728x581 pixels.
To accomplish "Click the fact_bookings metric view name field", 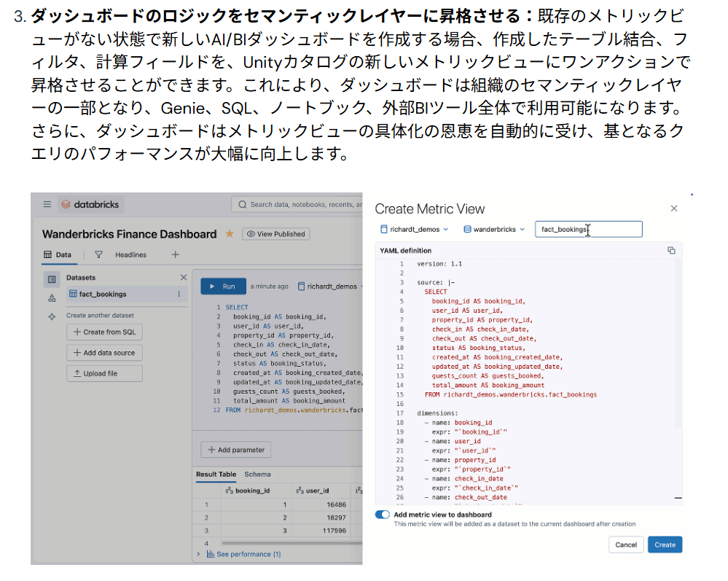I will 588,229.
